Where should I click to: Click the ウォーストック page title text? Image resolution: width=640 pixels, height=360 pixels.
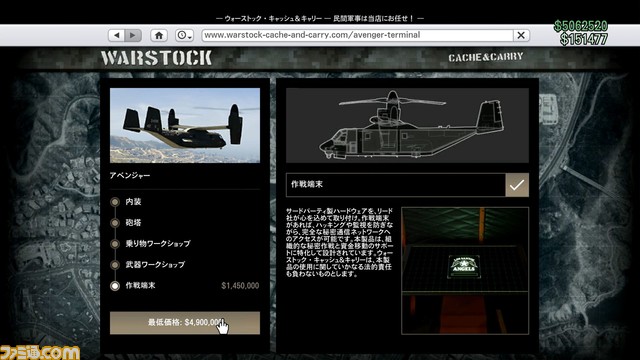[320, 18]
